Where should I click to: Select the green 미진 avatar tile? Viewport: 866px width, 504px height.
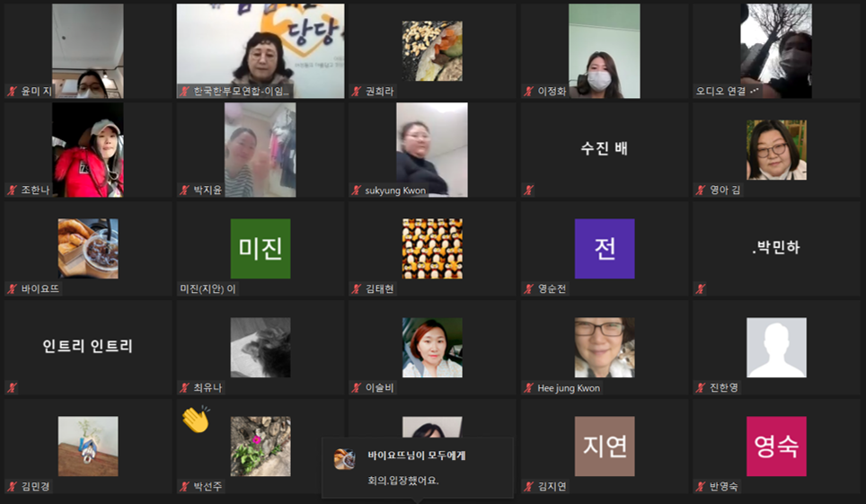coord(261,249)
